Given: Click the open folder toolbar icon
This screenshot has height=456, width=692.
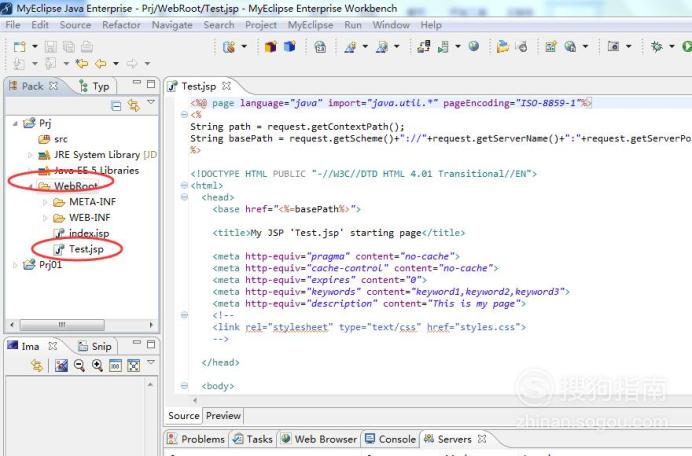Looking at the screenshot, I should (502, 46).
